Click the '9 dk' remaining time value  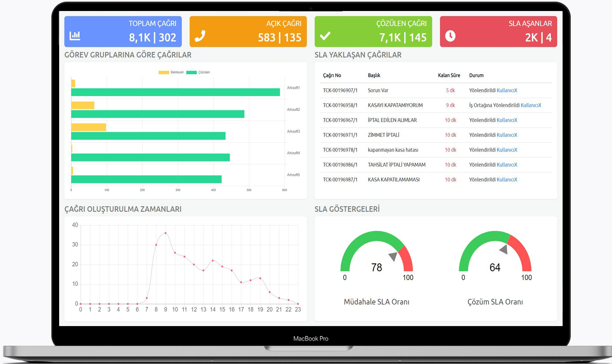450,105
